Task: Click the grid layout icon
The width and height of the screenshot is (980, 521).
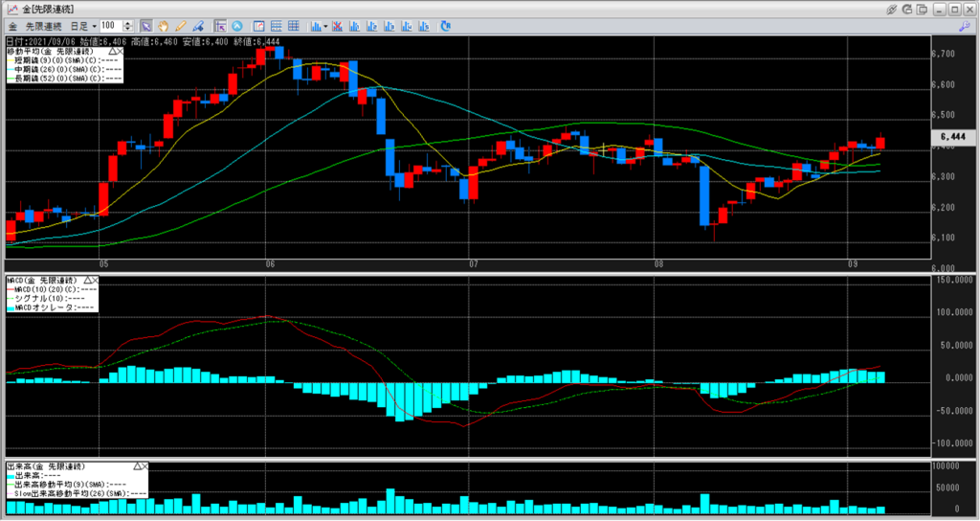Action: (x=293, y=26)
